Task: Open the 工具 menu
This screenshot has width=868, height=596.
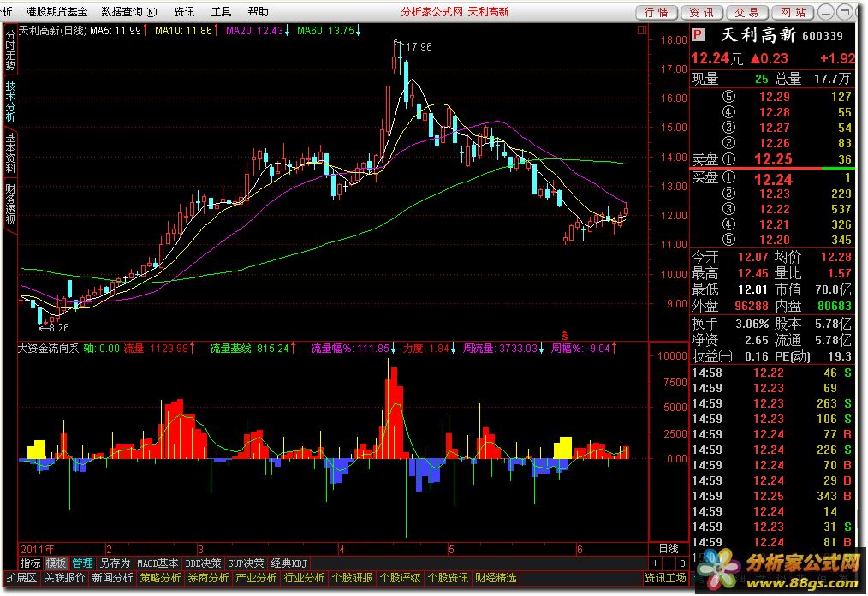Action: (x=221, y=12)
